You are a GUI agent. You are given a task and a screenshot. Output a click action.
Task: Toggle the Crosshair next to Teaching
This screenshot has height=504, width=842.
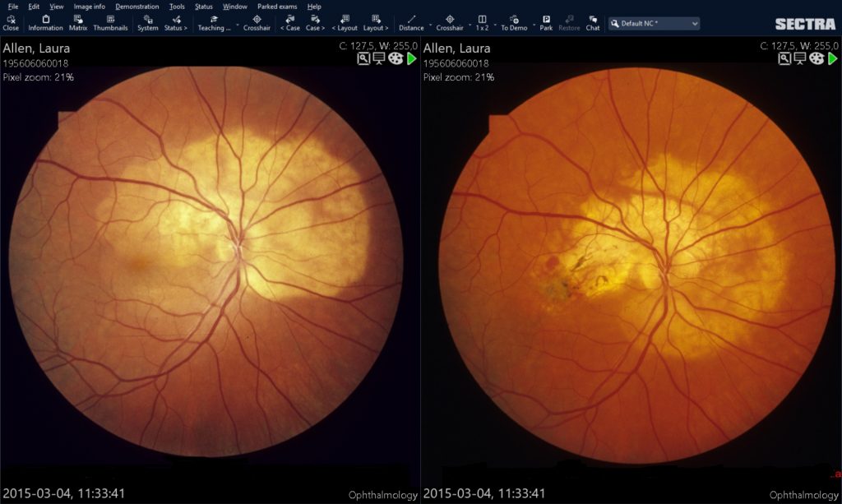[257, 22]
